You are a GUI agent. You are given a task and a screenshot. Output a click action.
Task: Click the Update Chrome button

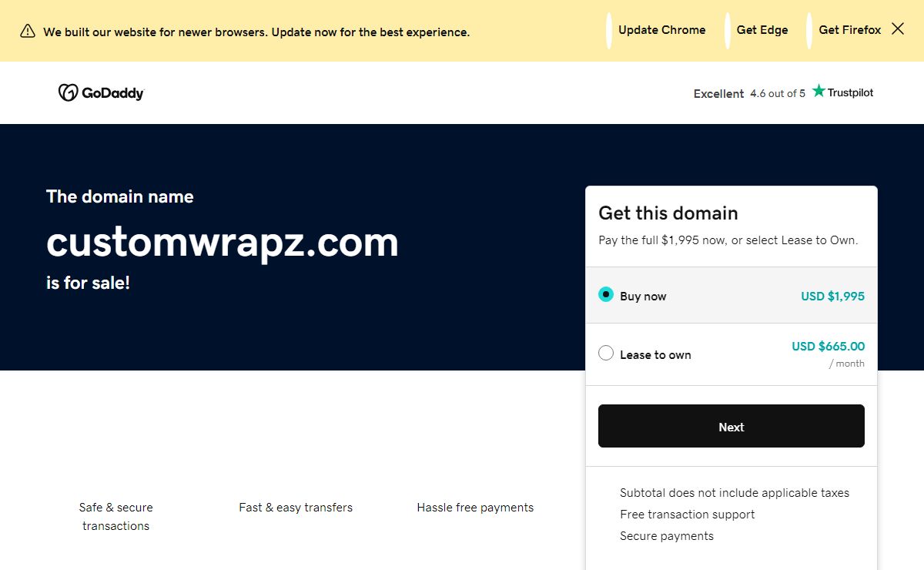pyautogui.click(x=661, y=30)
